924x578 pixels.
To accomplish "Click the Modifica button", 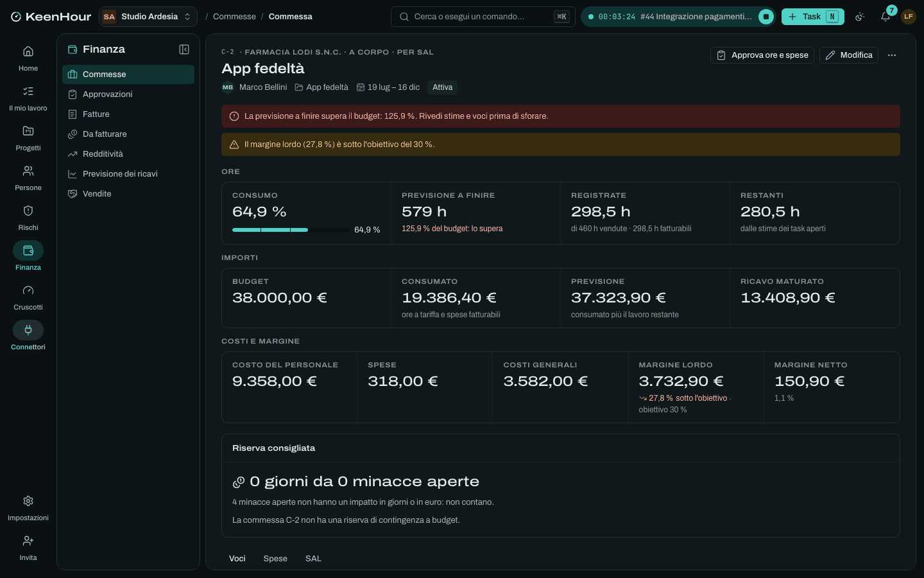I will pos(849,55).
